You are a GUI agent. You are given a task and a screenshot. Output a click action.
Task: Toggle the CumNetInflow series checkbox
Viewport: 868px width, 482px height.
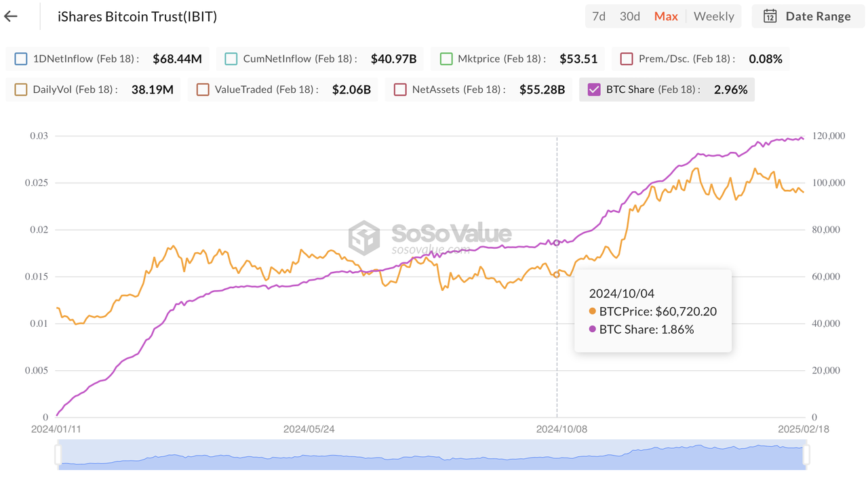click(x=231, y=59)
